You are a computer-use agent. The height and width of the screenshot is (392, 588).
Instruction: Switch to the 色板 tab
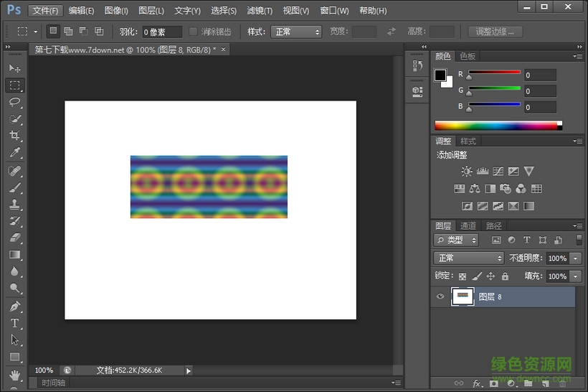[468, 56]
